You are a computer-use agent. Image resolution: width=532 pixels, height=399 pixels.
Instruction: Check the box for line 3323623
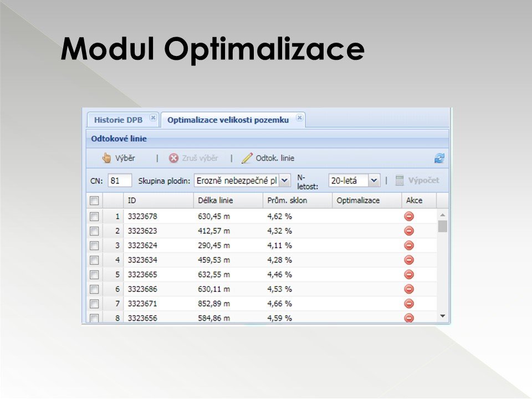click(x=94, y=231)
